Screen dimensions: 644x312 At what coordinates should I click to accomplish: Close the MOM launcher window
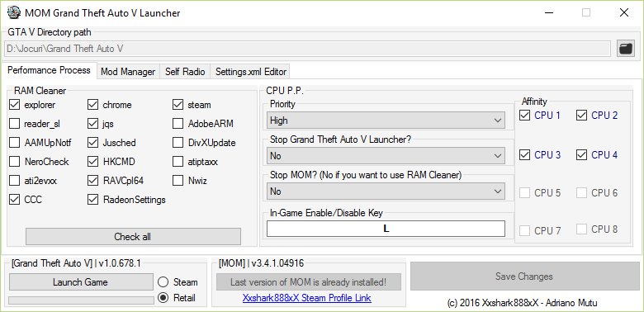tap(624, 12)
